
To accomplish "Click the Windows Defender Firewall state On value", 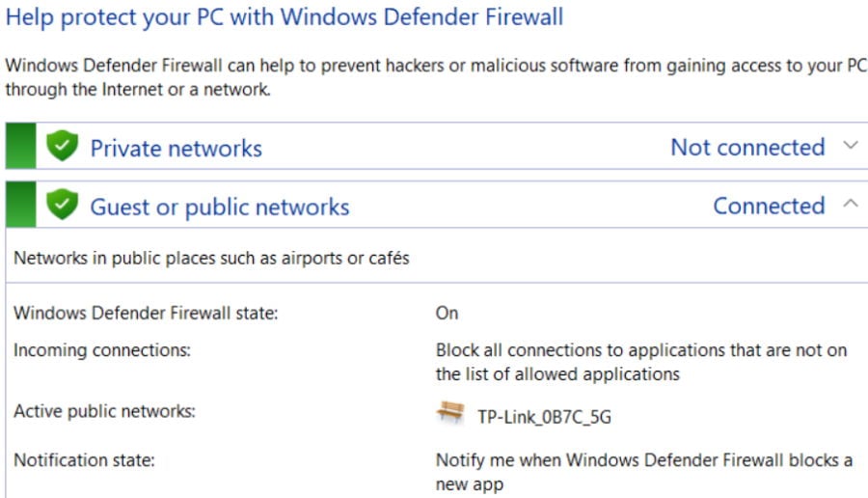I will pyautogui.click(x=447, y=313).
